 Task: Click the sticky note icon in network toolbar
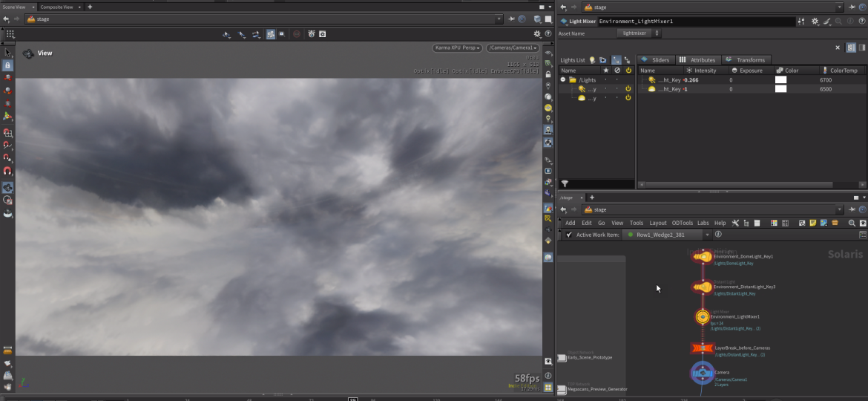coord(812,223)
